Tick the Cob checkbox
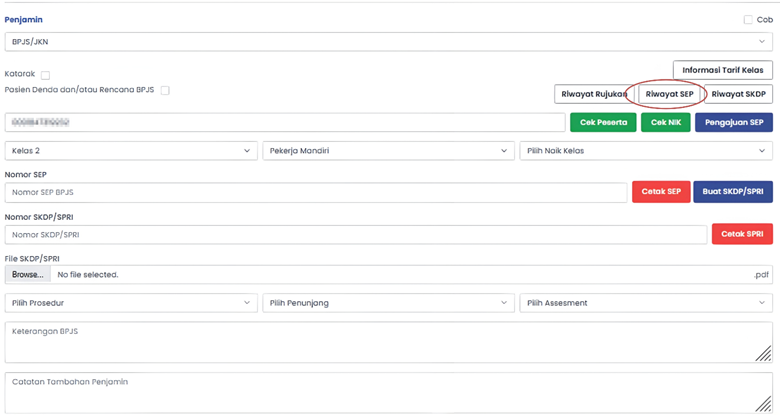Image resolution: width=780 pixels, height=417 pixels. pos(748,20)
